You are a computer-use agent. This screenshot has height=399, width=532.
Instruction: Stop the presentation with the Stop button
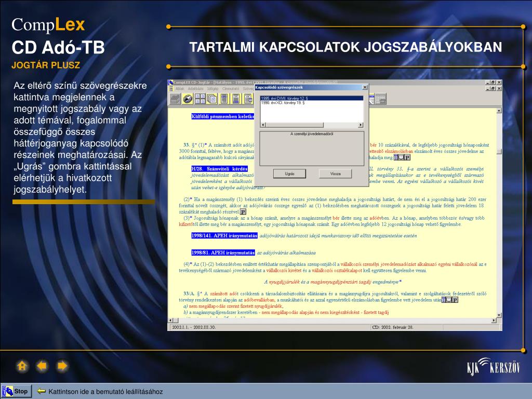tap(17, 391)
